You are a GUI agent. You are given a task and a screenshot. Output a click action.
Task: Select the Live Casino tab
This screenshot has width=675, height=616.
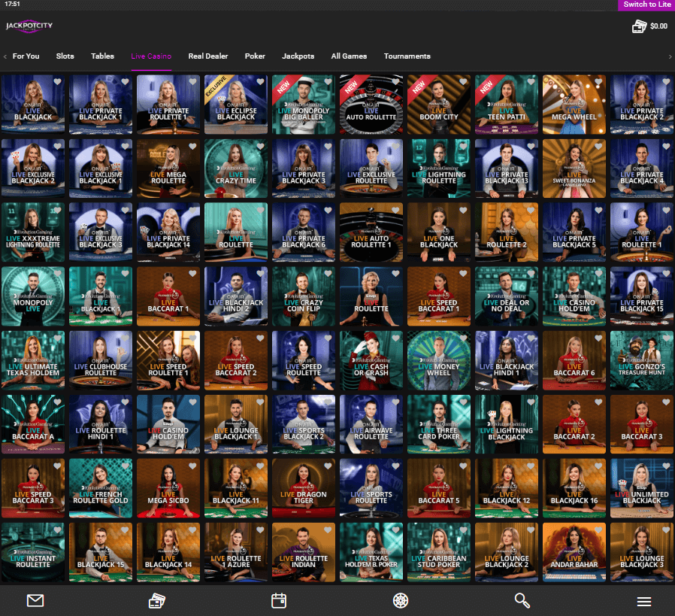click(151, 56)
